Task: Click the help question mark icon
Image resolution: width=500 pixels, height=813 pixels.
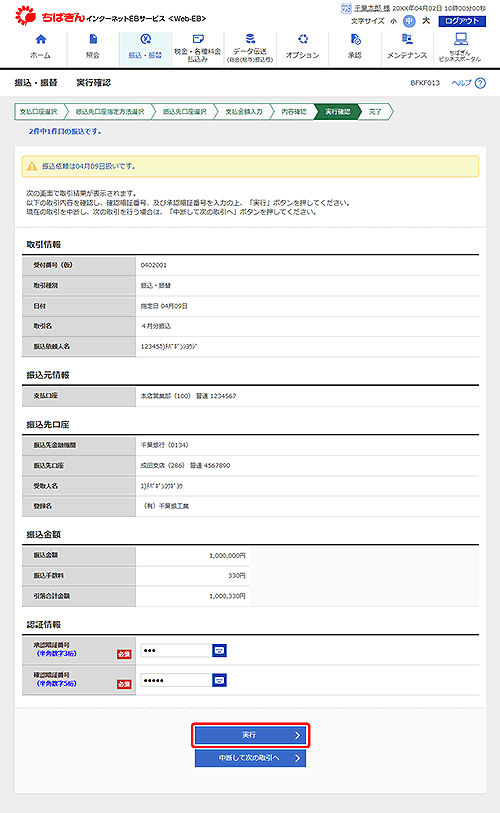Action: click(480, 83)
